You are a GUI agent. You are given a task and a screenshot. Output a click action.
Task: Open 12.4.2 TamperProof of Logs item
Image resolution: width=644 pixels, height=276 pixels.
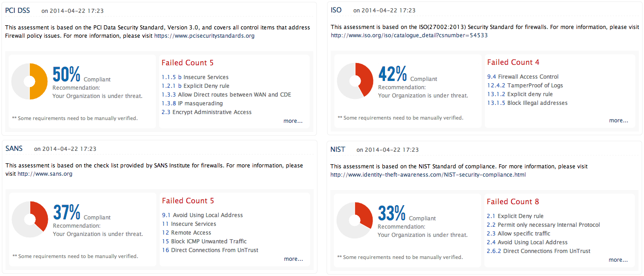(x=525, y=86)
